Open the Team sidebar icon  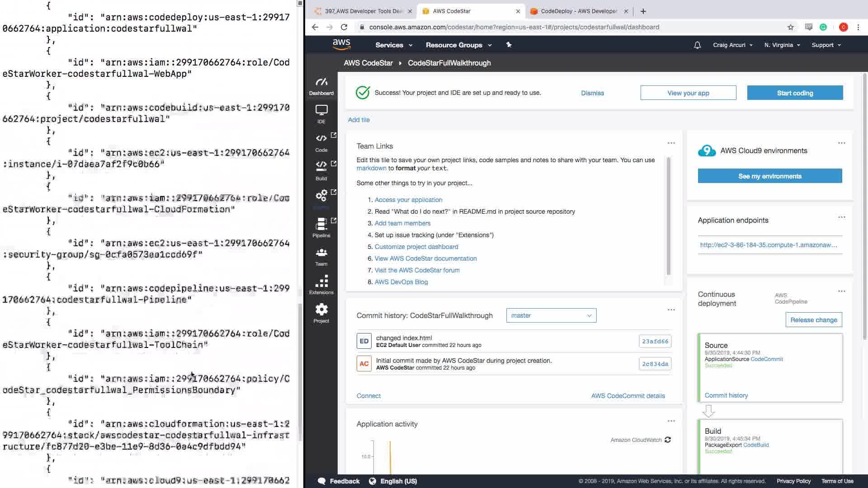(321, 256)
